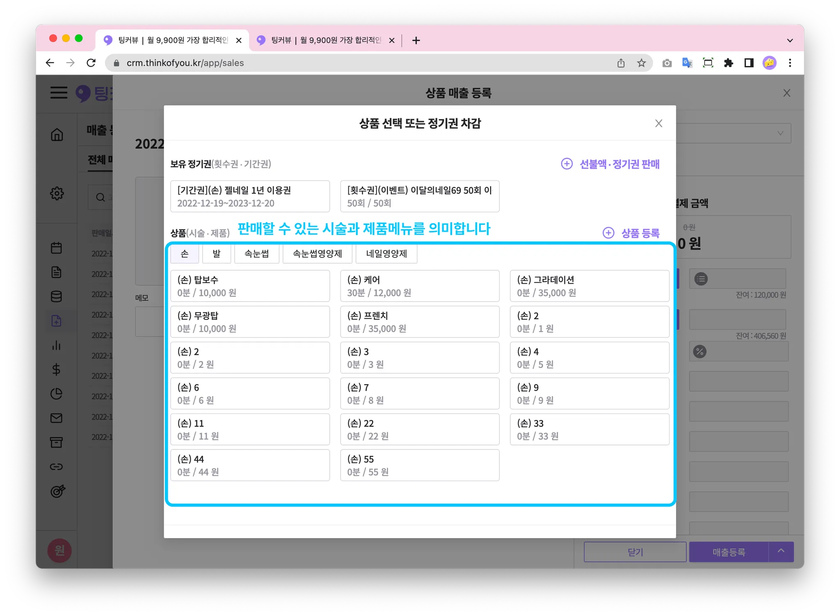840x616 pixels.
Task: Bookmark page with star icon
Action: click(x=641, y=63)
